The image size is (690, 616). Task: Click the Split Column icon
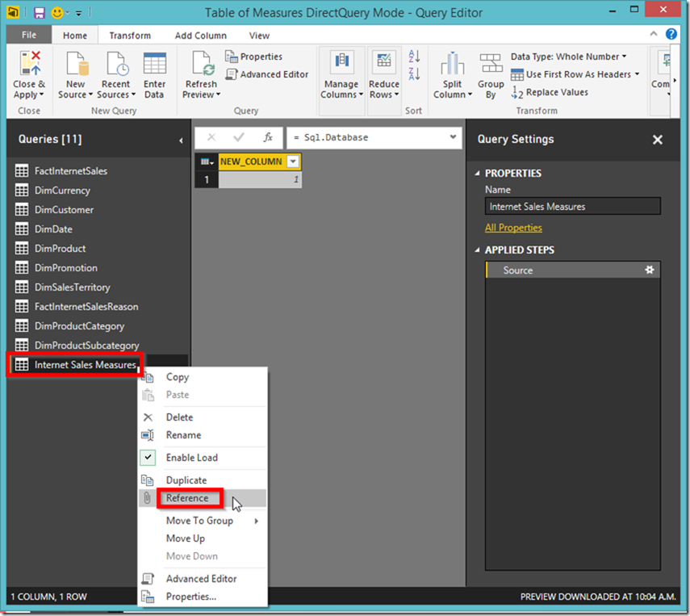tap(453, 63)
